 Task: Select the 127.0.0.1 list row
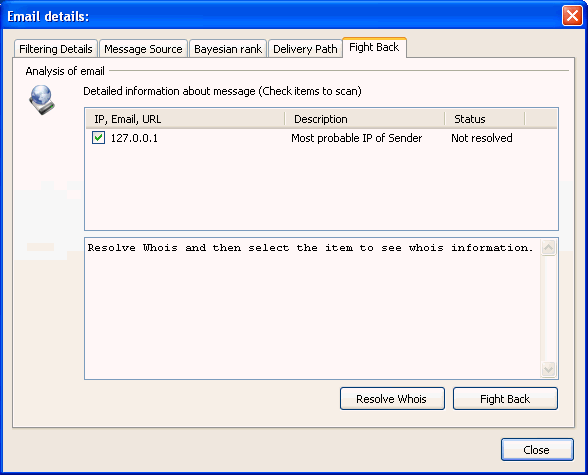pyautogui.click(x=321, y=138)
